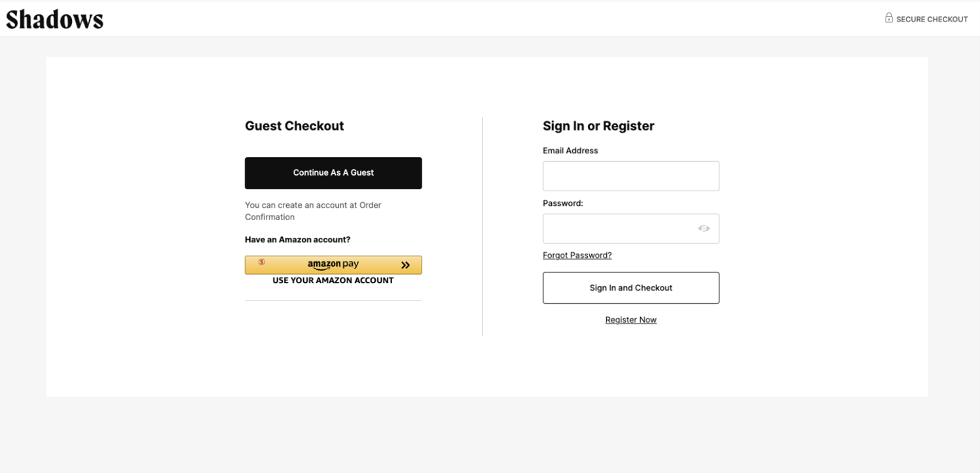
Task: Focus the Email Address input field
Action: click(x=631, y=176)
